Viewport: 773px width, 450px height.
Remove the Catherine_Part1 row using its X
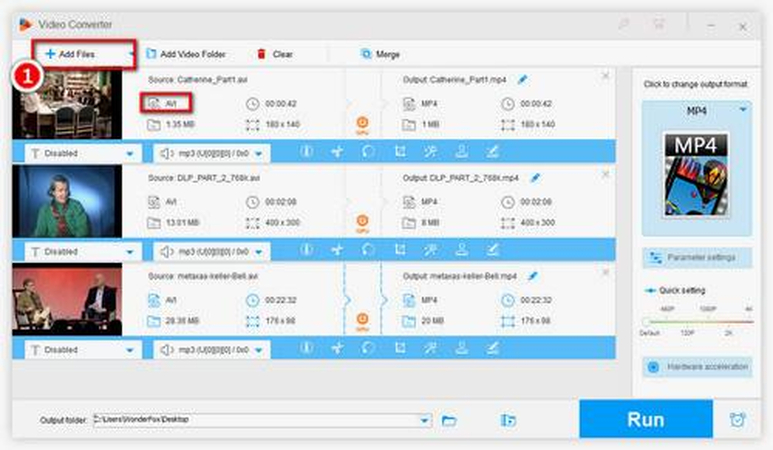tap(605, 75)
